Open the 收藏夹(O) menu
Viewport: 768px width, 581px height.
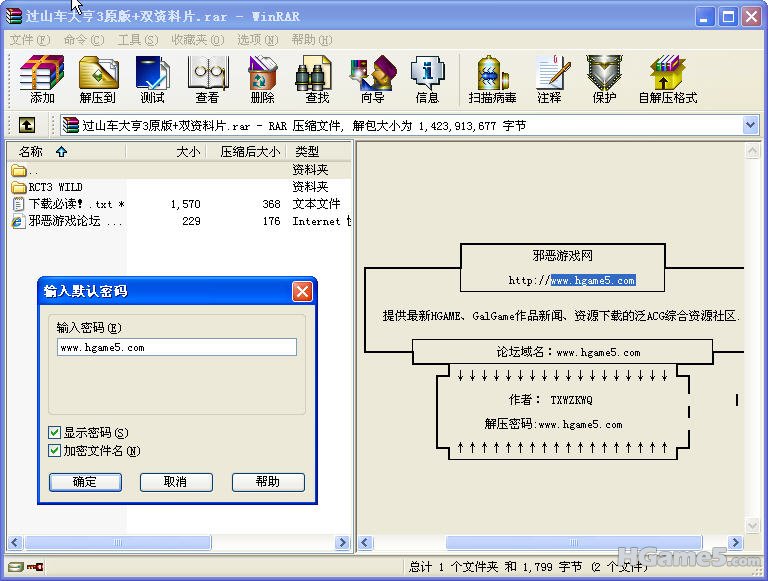coord(197,40)
